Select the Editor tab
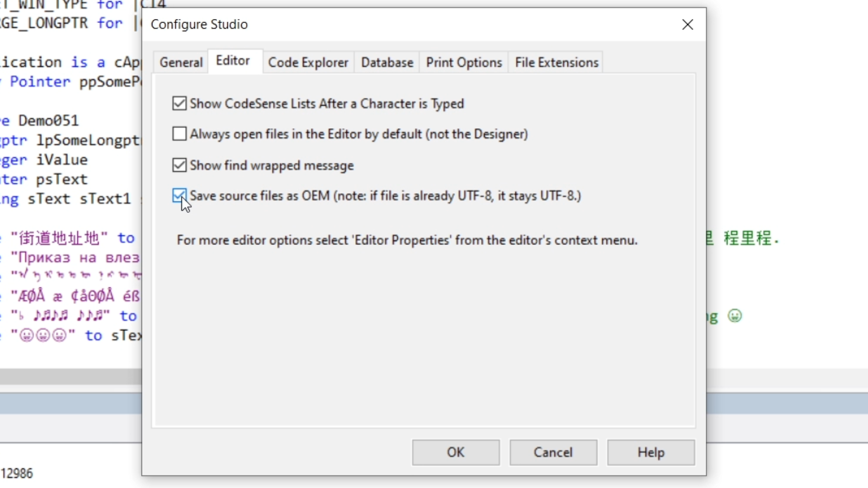Viewport: 868px width, 488px height. (233, 61)
